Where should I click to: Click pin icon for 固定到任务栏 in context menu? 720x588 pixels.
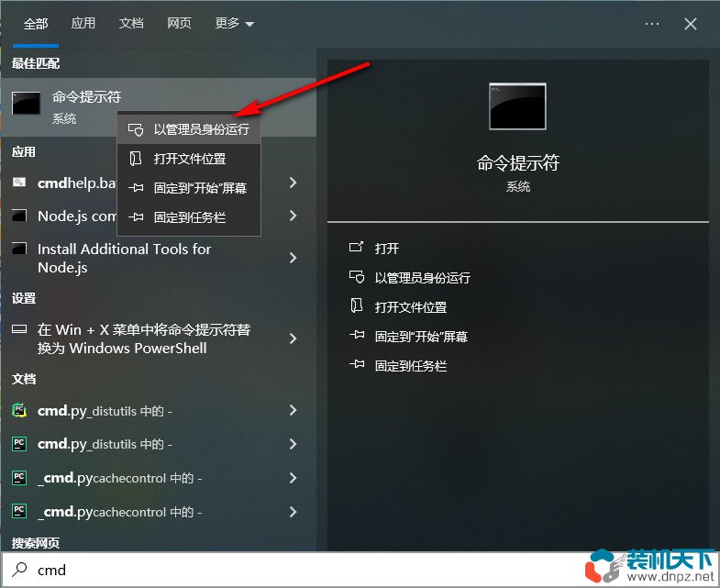click(x=136, y=216)
